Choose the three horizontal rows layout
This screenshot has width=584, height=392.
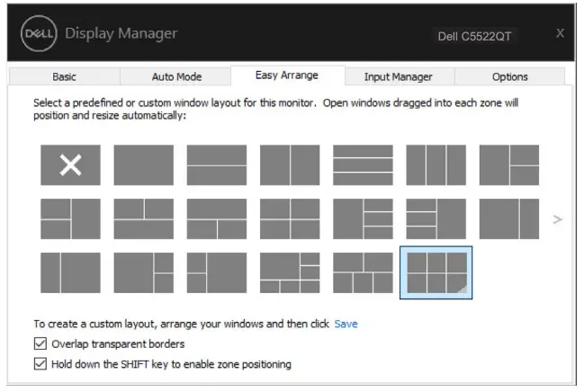pyautogui.click(x=363, y=165)
